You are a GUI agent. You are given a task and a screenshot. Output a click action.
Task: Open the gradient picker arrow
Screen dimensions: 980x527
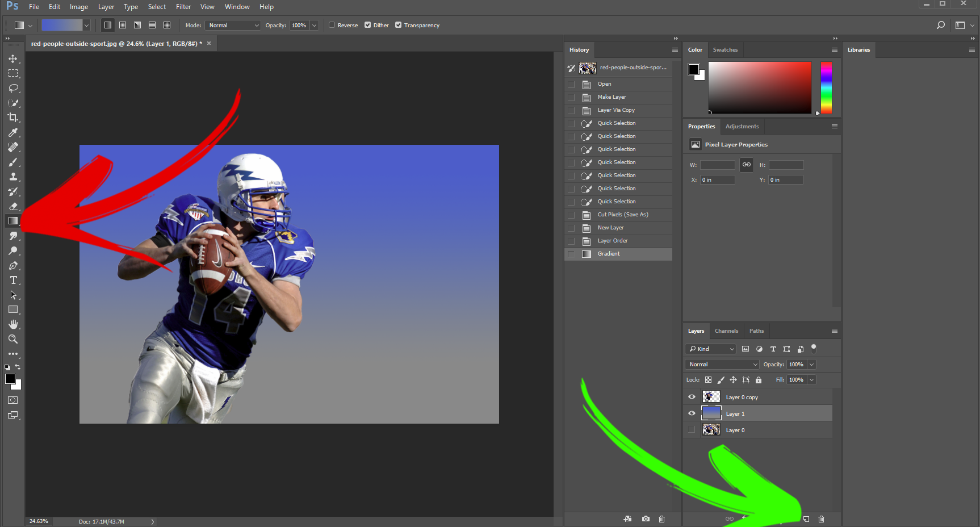point(86,26)
